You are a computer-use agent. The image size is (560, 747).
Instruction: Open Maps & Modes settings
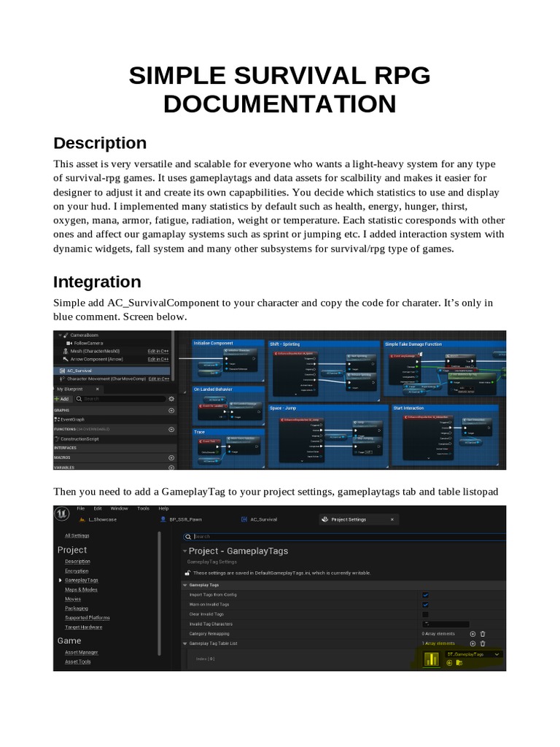click(x=81, y=589)
